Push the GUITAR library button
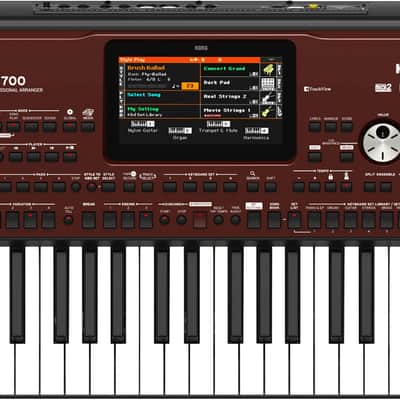This screenshot has width=400, height=400. pos(351,220)
